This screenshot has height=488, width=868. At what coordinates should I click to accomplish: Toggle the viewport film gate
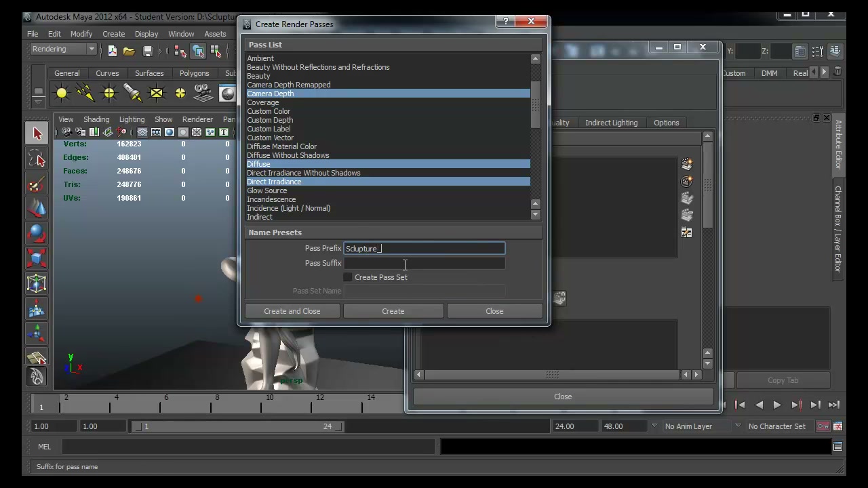coord(156,132)
